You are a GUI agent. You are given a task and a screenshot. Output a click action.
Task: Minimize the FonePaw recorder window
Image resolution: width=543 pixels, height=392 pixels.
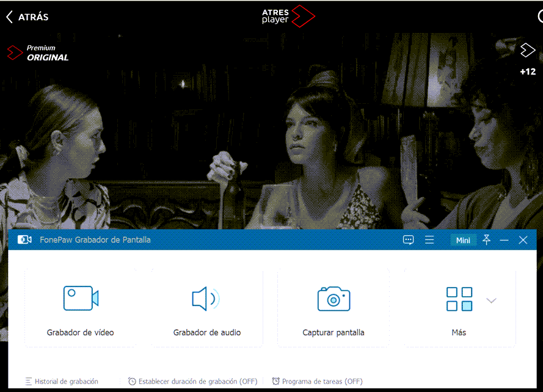click(x=504, y=241)
